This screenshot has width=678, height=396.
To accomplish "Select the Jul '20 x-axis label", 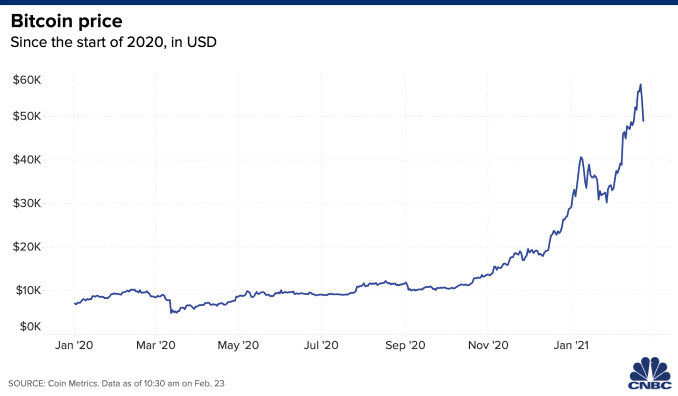I will point(321,345).
